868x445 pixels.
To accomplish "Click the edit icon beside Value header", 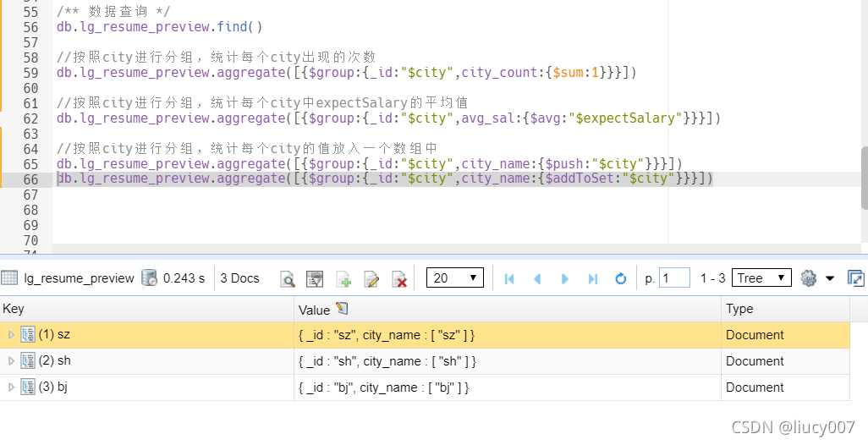I will coord(342,308).
